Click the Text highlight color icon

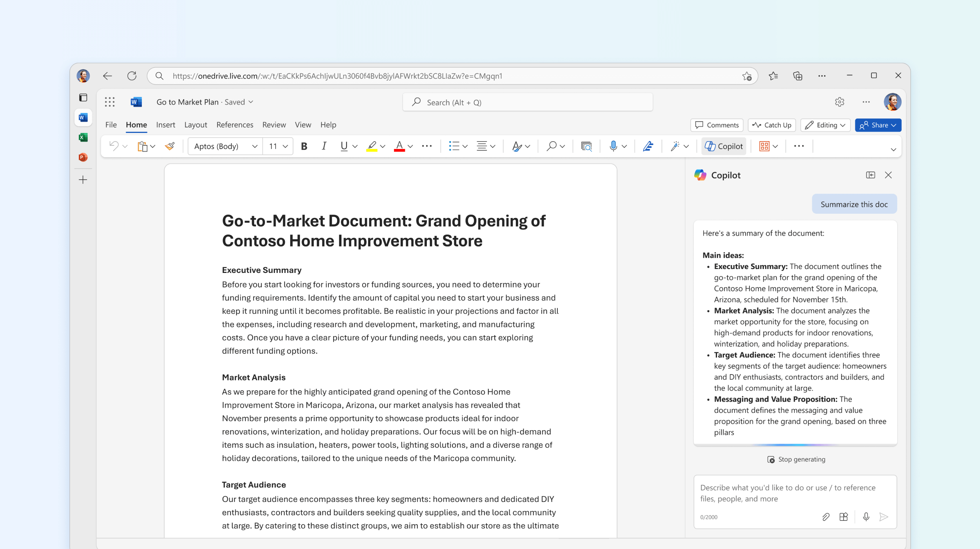click(x=372, y=146)
